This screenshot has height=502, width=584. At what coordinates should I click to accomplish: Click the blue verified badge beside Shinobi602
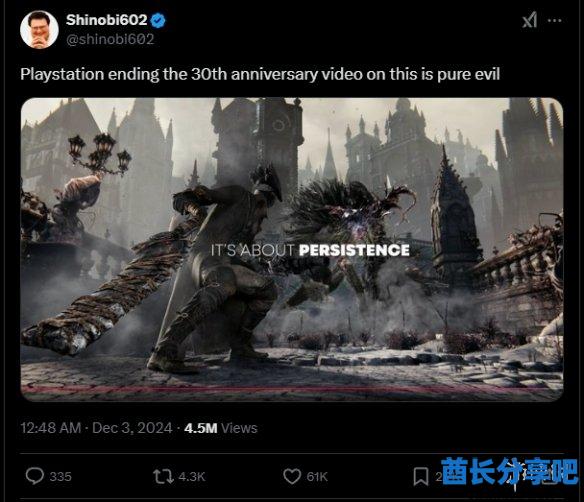tap(158, 20)
